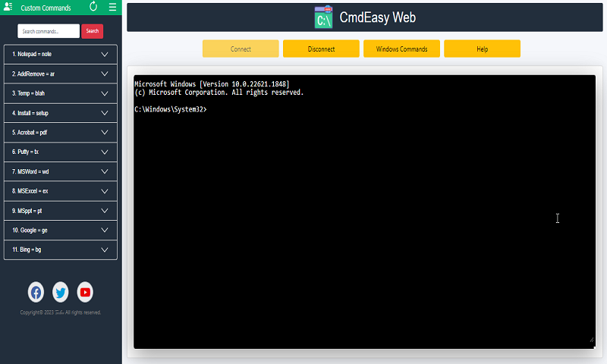Expand the Acrobat = pdf chevron

coord(105,132)
